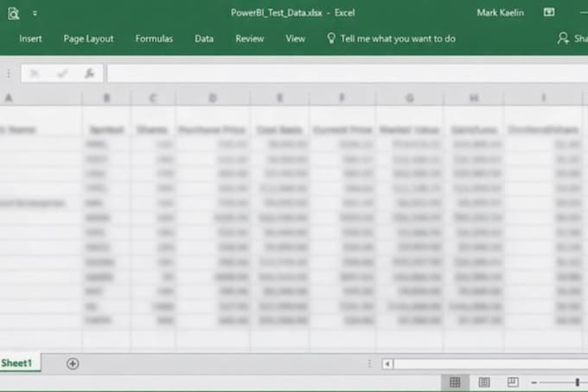
Task: Select the Sheet1 worksheet tab
Action: click(18, 363)
